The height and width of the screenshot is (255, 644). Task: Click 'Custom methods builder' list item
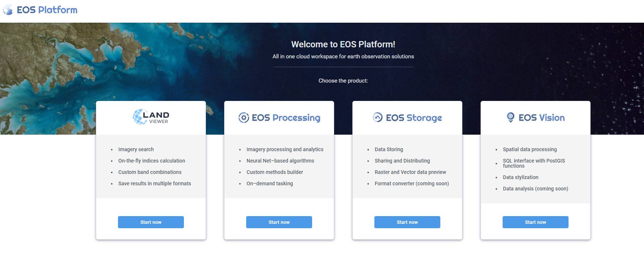tap(275, 172)
